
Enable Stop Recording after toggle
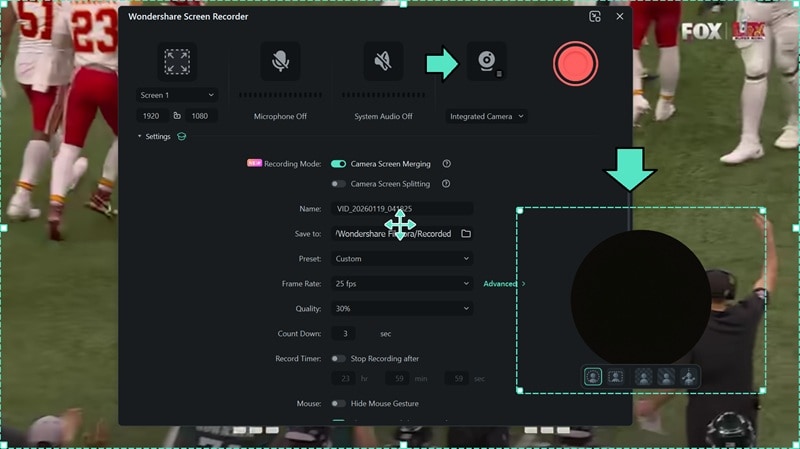click(338, 359)
